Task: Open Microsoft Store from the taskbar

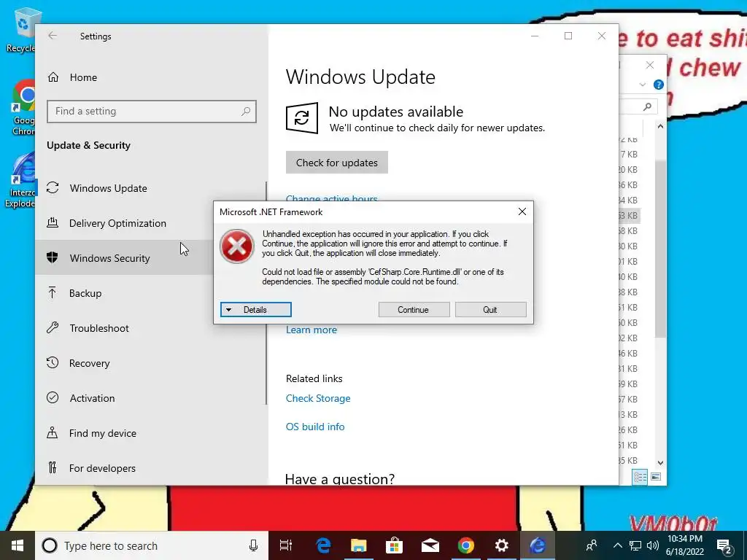Action: [395, 545]
